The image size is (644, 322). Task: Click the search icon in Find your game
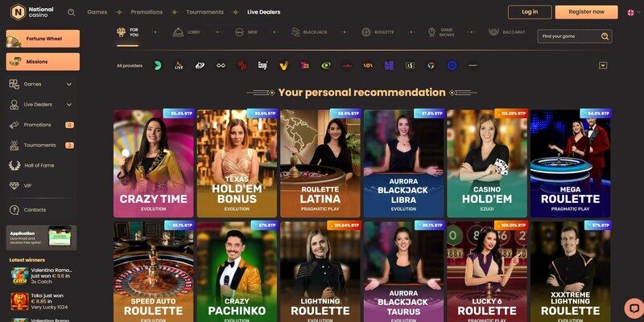(x=605, y=36)
